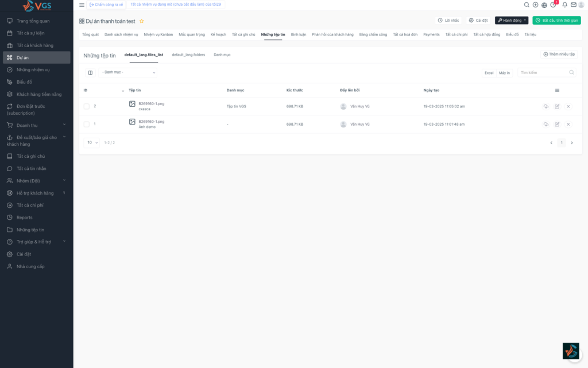Open the Lời nhắc reminders button
This screenshot has width=588, height=368.
[x=448, y=20]
